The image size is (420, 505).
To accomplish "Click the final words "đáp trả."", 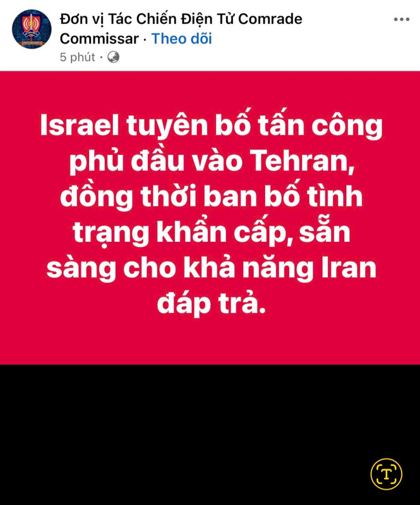I will pyautogui.click(x=211, y=304).
